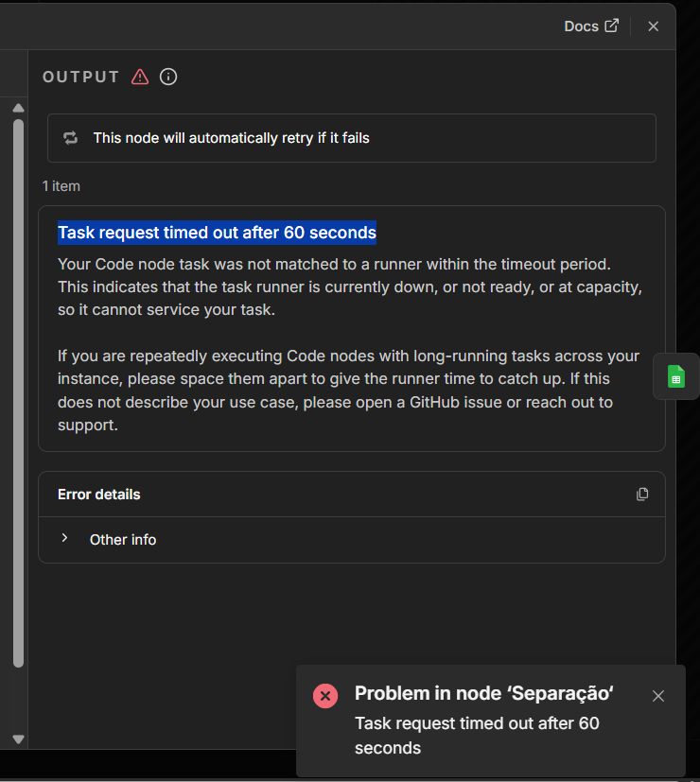Screen dimensions: 700x782
Task: Click the toast title mentioning Separação
Action: [x=484, y=693]
